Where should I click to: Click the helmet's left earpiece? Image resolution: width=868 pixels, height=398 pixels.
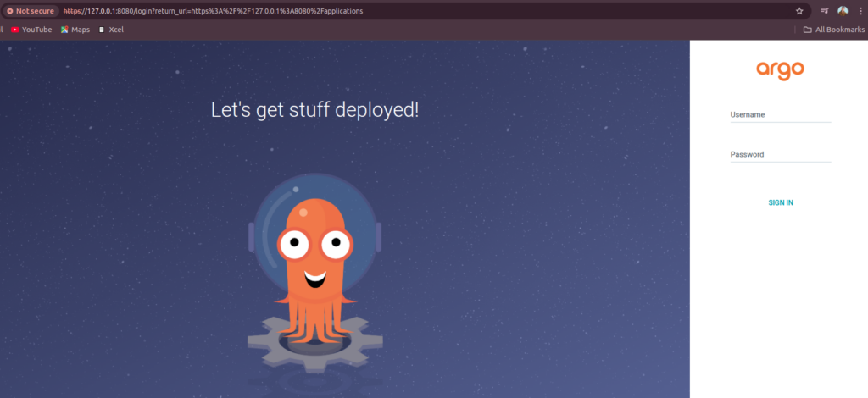[x=252, y=236]
